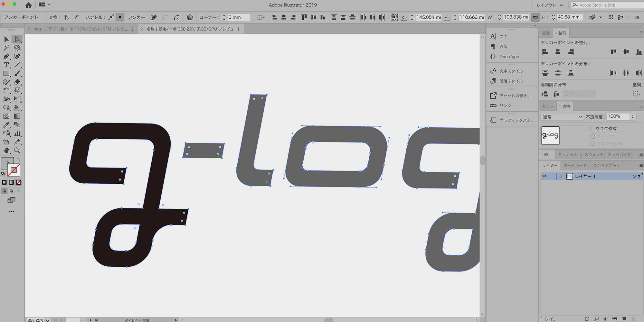Click the マスク作成 button

tap(606, 128)
